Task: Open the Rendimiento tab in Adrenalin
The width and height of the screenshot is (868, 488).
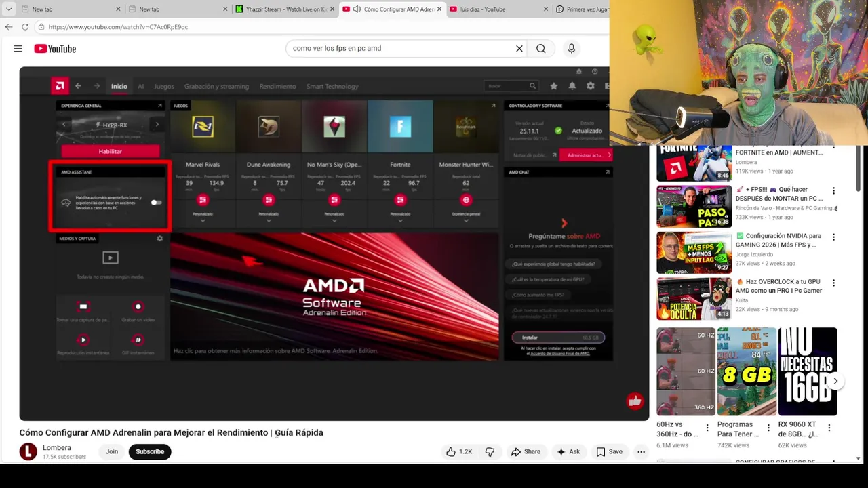Action: point(277,87)
